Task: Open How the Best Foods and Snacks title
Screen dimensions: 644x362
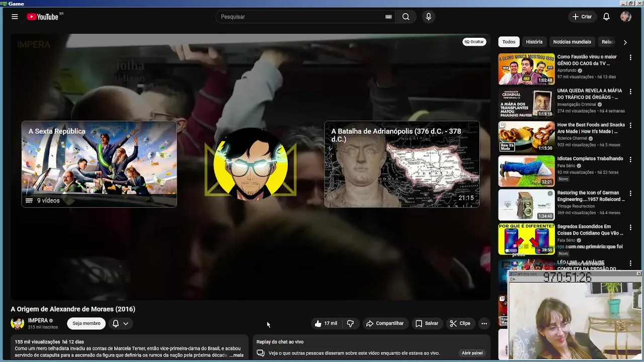Action: 591,128
